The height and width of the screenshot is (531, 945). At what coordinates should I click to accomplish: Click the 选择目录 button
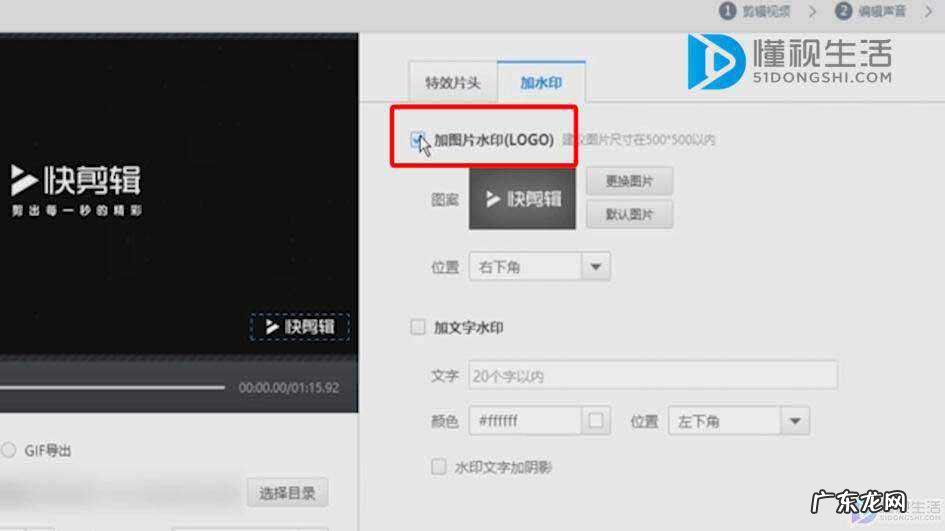point(287,493)
